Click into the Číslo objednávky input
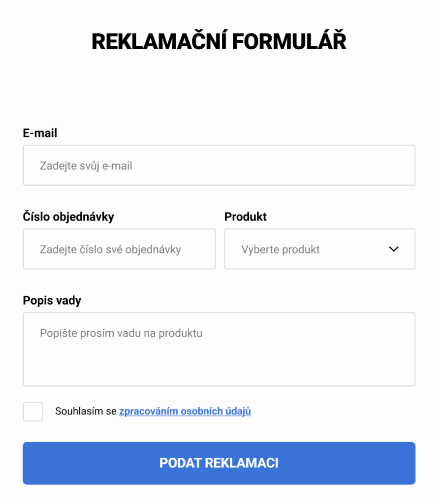This screenshot has width=439, height=504. point(119,249)
